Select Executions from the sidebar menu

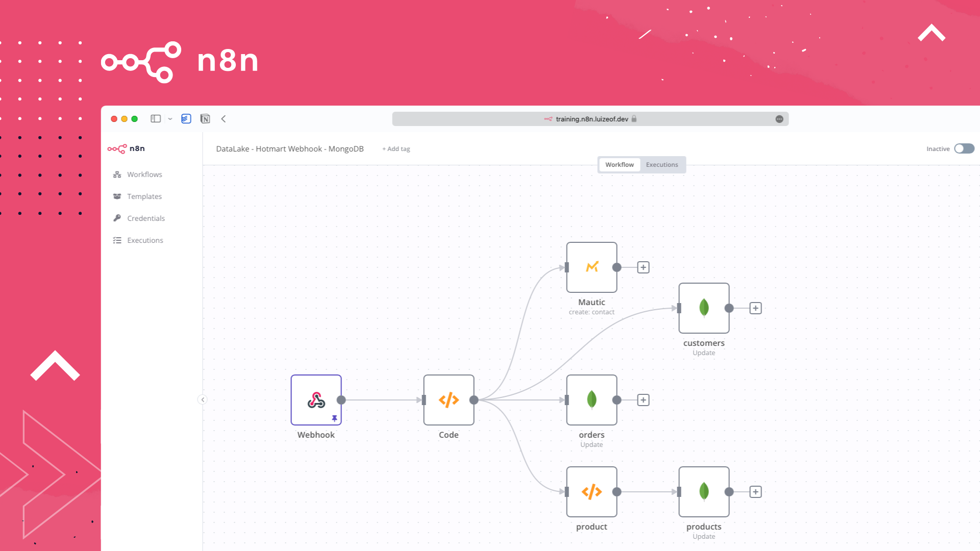[x=145, y=240]
